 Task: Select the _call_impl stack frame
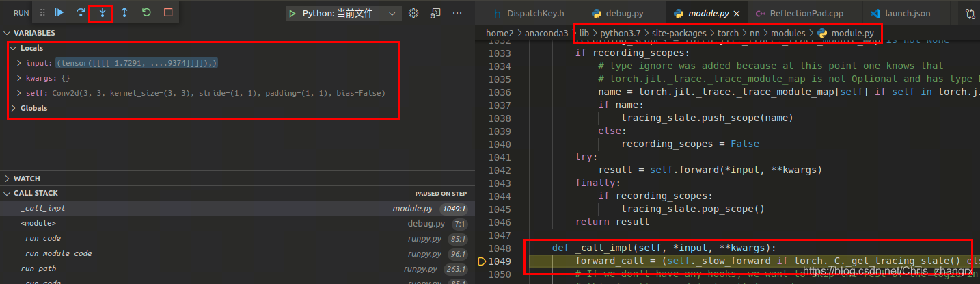coord(237,208)
